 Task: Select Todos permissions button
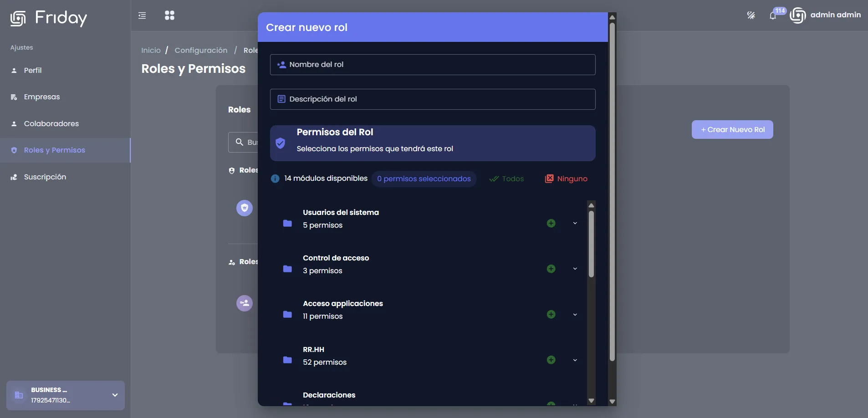pyautogui.click(x=506, y=178)
